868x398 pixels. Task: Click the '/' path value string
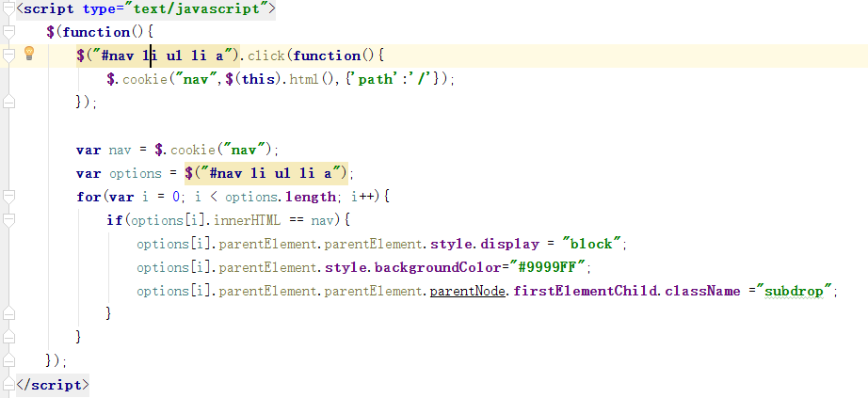click(420, 79)
